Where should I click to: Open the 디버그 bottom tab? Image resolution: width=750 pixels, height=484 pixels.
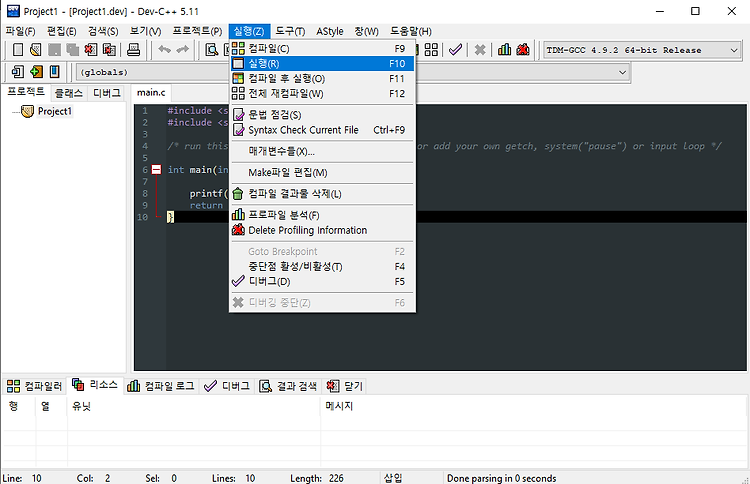pos(227,386)
